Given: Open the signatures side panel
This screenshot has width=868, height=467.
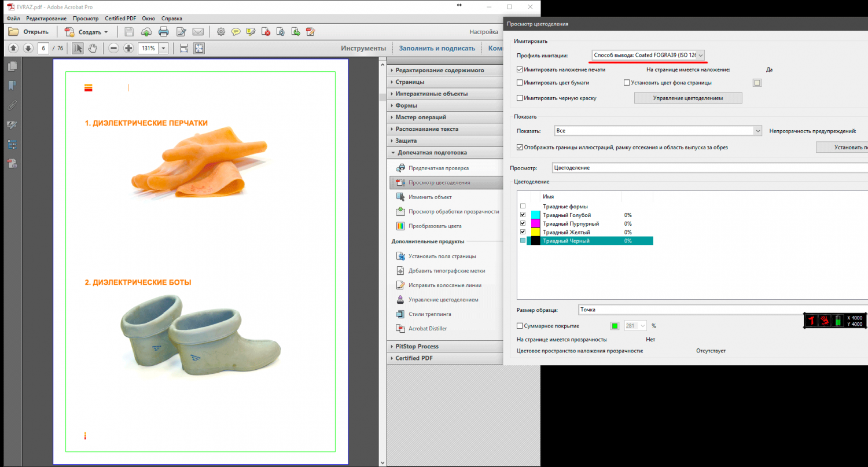Looking at the screenshot, I should coord(12,124).
